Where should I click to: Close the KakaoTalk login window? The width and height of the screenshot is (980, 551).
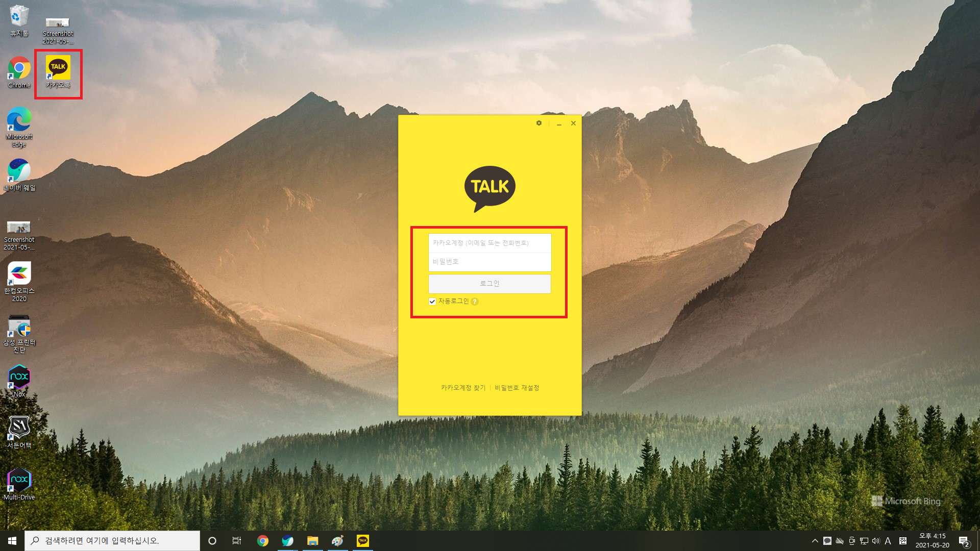point(573,123)
